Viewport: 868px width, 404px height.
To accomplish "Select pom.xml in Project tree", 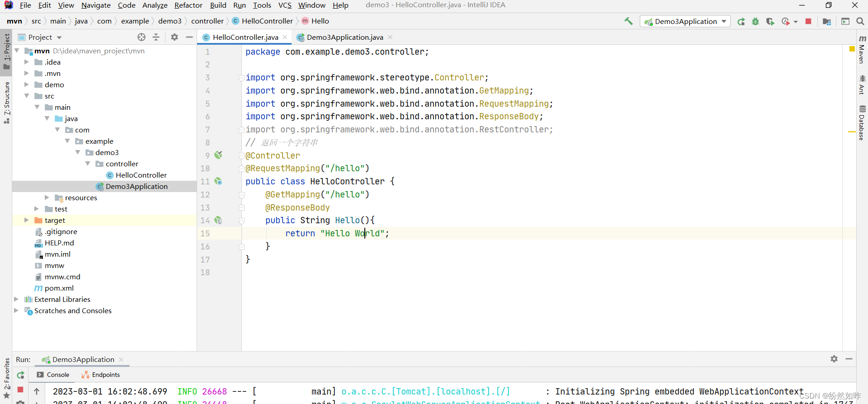I will 54,288.
